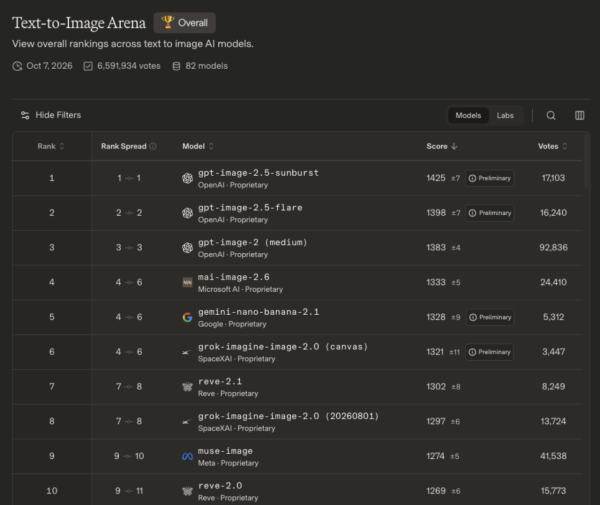This screenshot has width=600, height=505.
Task: Switch to the Labs tab
Action: 505,116
